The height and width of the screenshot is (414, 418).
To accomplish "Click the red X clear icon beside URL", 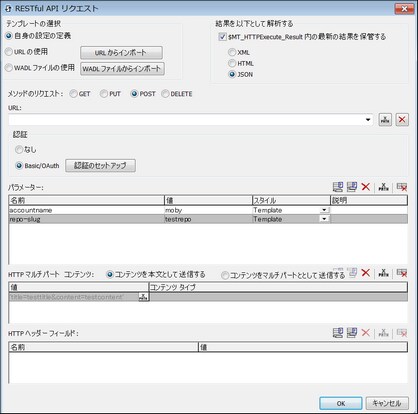I will [x=402, y=119].
